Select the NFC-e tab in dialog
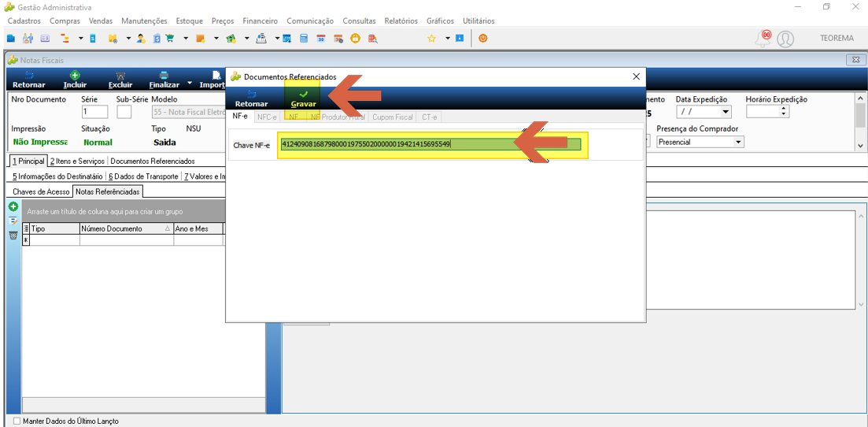The width and height of the screenshot is (868, 427). tap(267, 117)
